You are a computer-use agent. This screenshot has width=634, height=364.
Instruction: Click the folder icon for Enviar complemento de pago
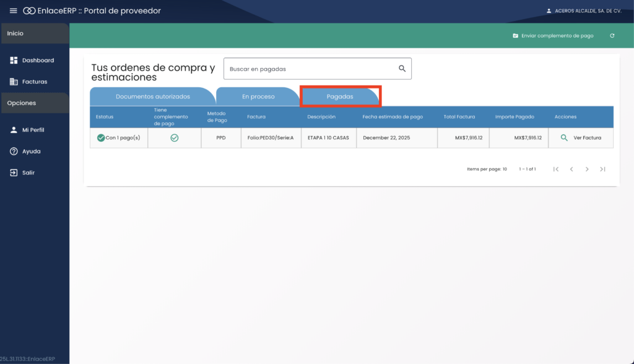516,35
